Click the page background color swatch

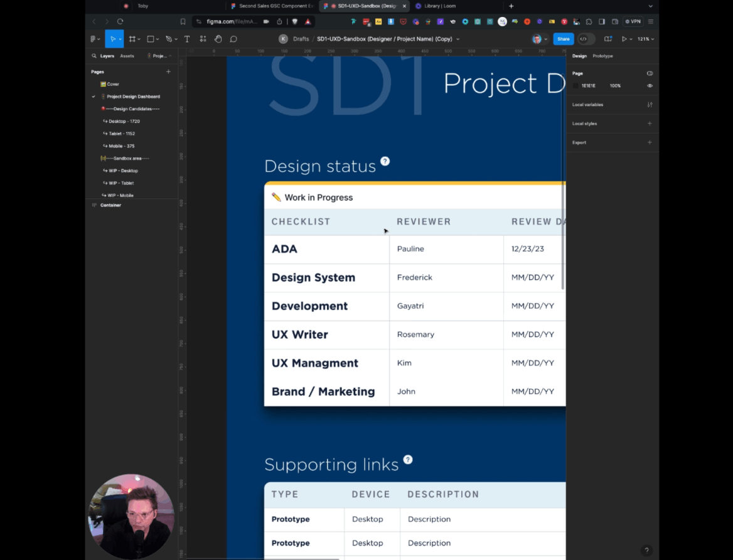tap(575, 86)
